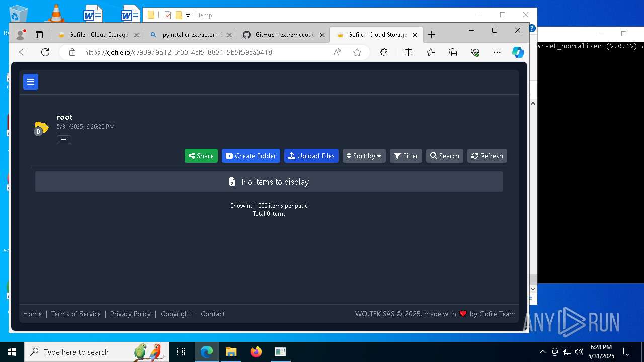This screenshot has width=644, height=362.
Task: Reload the page with the browser refresh icon
Action: click(45, 52)
